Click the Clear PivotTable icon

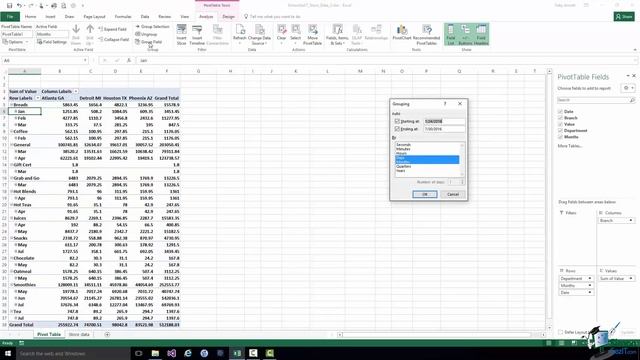click(281, 34)
